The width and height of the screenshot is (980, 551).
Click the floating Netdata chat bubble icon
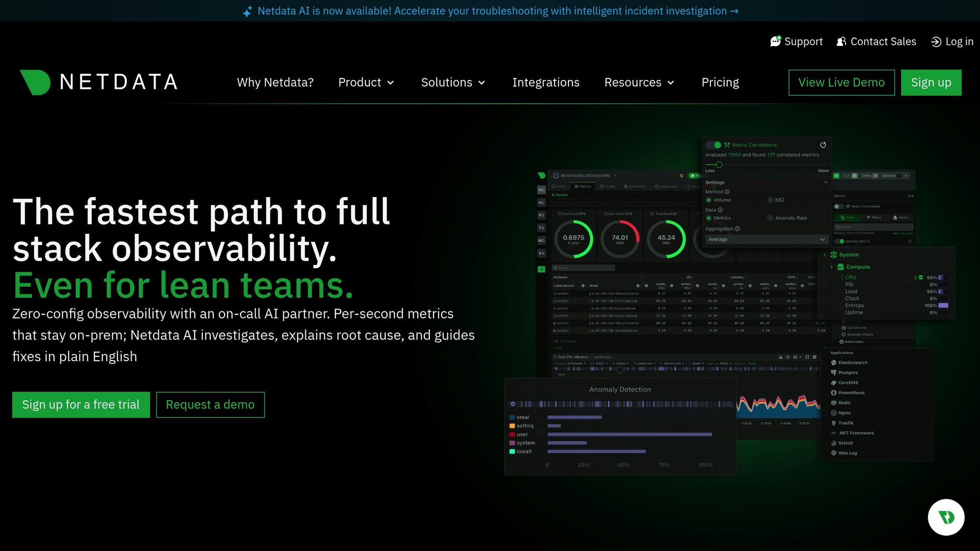pyautogui.click(x=946, y=517)
